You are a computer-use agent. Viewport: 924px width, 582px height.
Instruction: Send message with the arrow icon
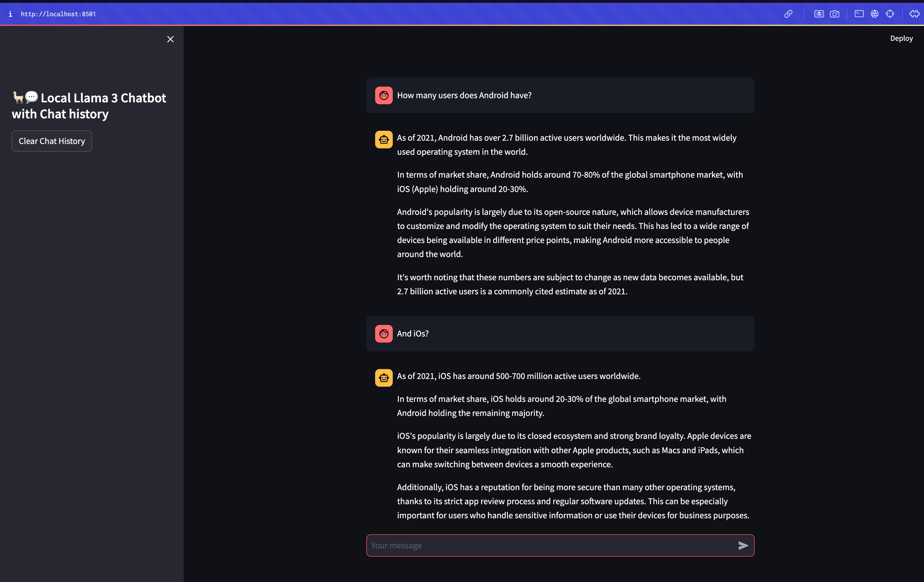click(x=743, y=545)
